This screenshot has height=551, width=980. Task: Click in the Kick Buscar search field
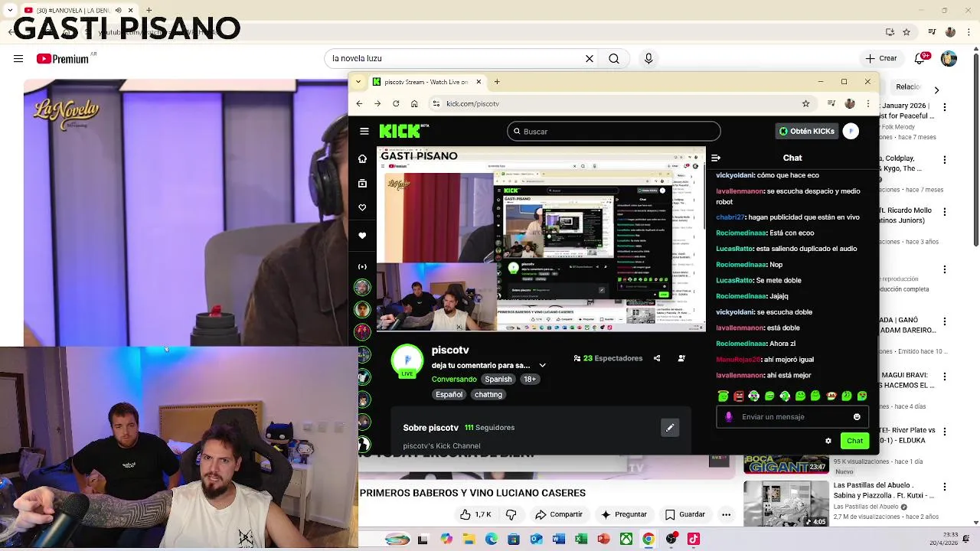pyautogui.click(x=613, y=132)
